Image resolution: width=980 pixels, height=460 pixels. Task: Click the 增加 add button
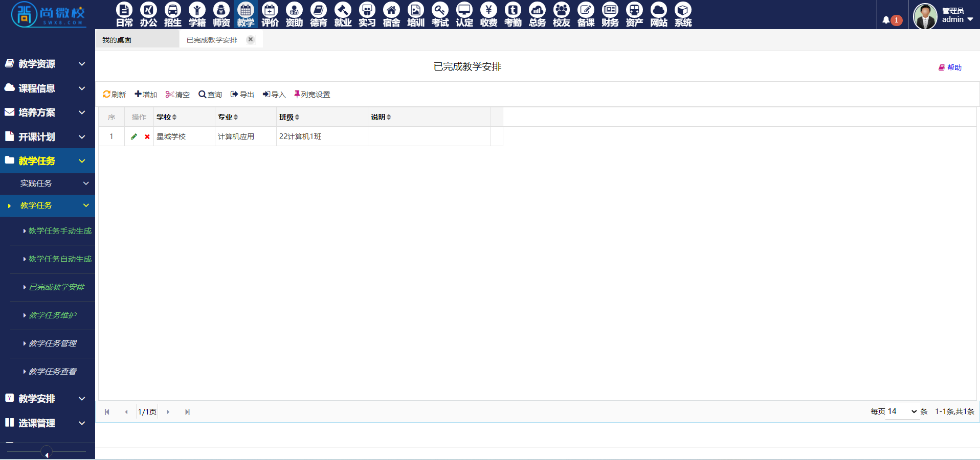click(146, 95)
